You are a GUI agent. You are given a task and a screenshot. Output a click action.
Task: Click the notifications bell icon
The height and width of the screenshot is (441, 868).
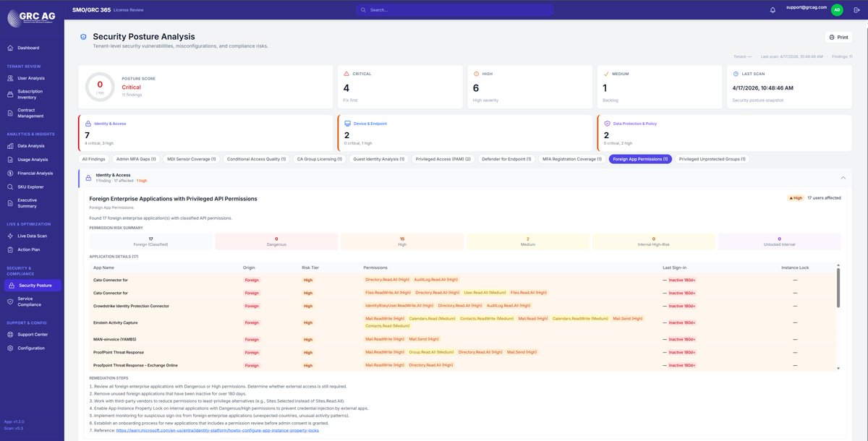coord(773,10)
